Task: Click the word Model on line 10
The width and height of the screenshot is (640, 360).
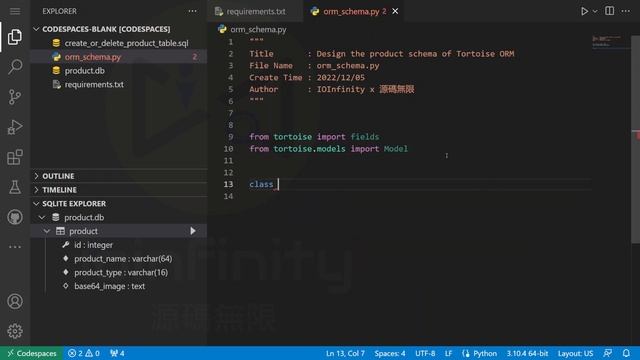Action: (396, 149)
